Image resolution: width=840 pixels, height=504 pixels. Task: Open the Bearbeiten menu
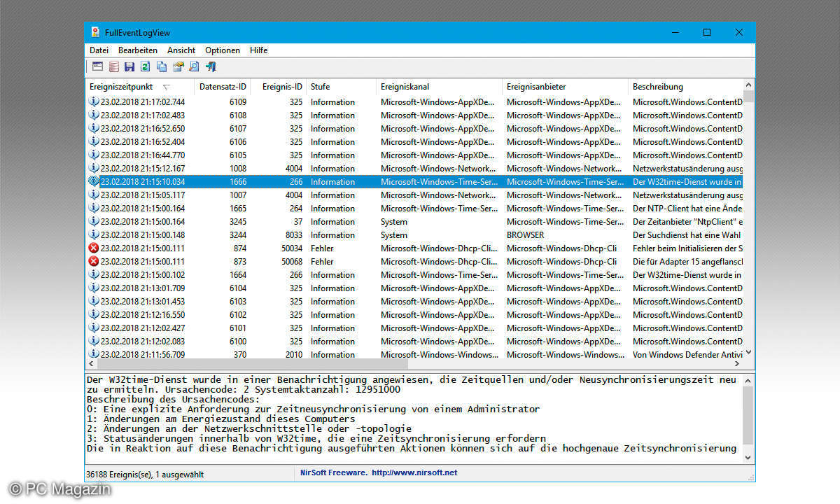(137, 50)
